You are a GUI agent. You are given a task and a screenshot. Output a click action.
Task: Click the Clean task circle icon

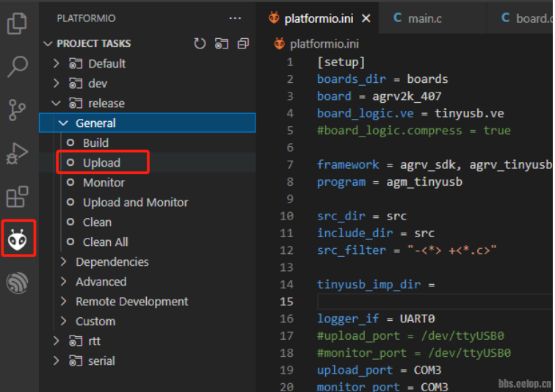70,222
